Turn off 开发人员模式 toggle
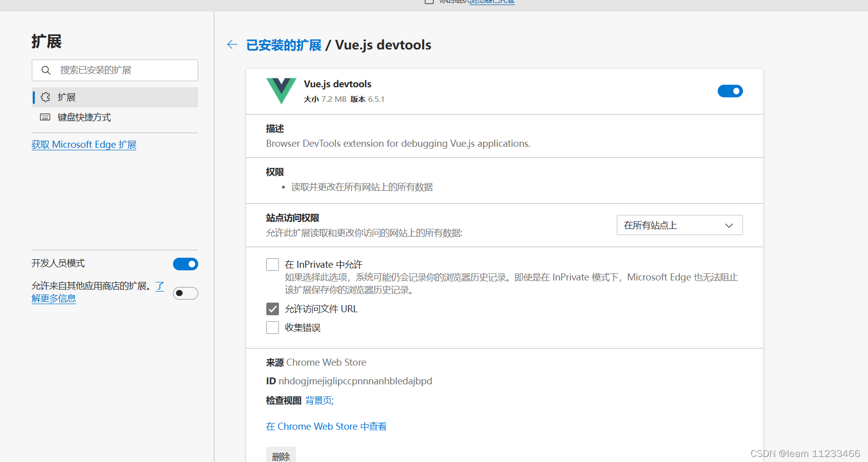Screen dimensions: 868x462 tap(186, 264)
